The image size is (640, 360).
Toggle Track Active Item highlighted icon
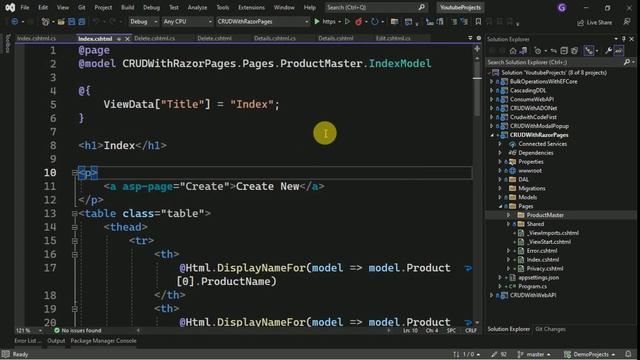[589, 51]
